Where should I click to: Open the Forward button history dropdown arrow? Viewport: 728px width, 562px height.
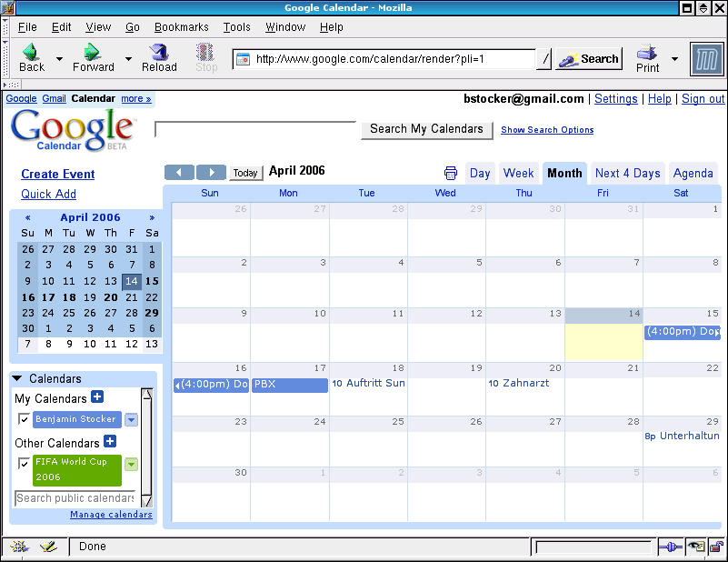coord(129,59)
